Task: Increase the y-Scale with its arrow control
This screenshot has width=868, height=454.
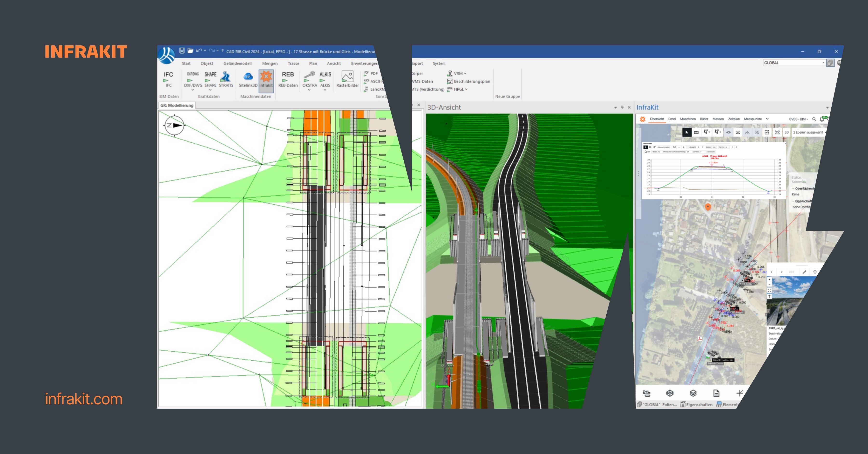Action: point(703,147)
